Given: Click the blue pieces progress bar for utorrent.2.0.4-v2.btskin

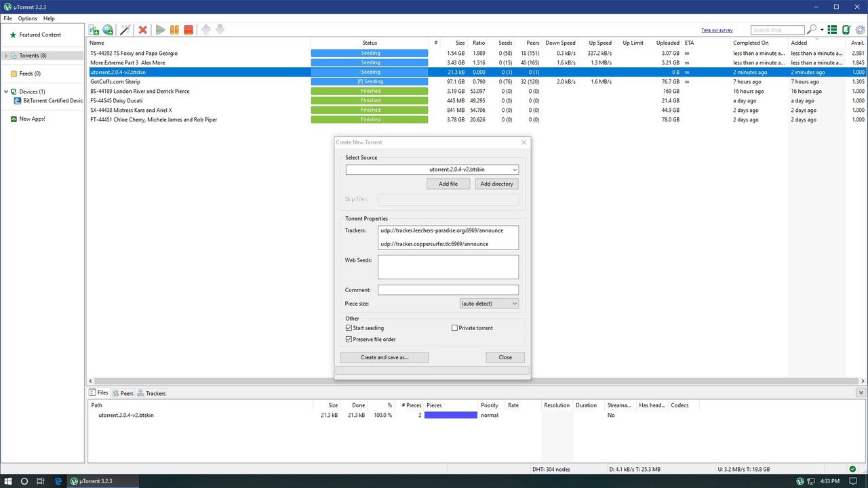Looking at the screenshot, I should click(x=451, y=415).
